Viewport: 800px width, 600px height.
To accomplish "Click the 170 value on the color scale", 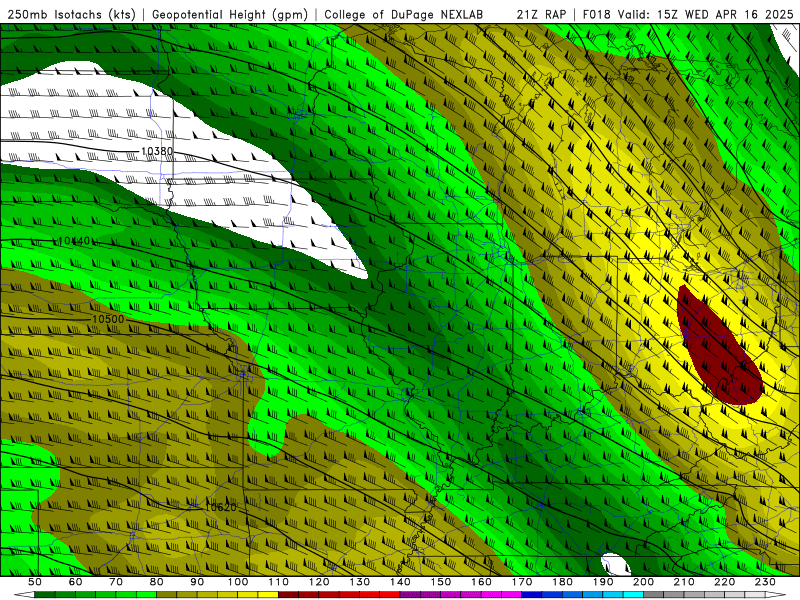I will [522, 582].
